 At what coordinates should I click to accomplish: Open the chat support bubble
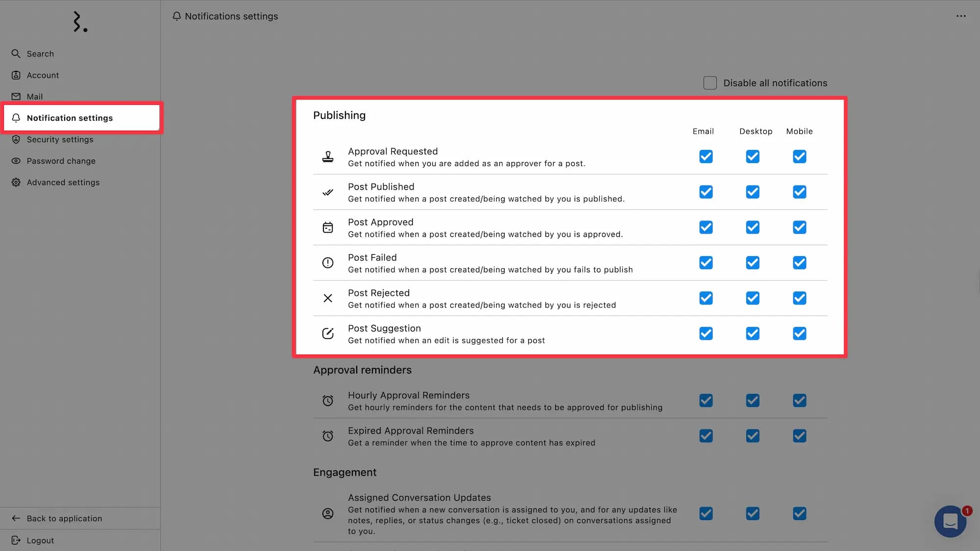point(951,522)
